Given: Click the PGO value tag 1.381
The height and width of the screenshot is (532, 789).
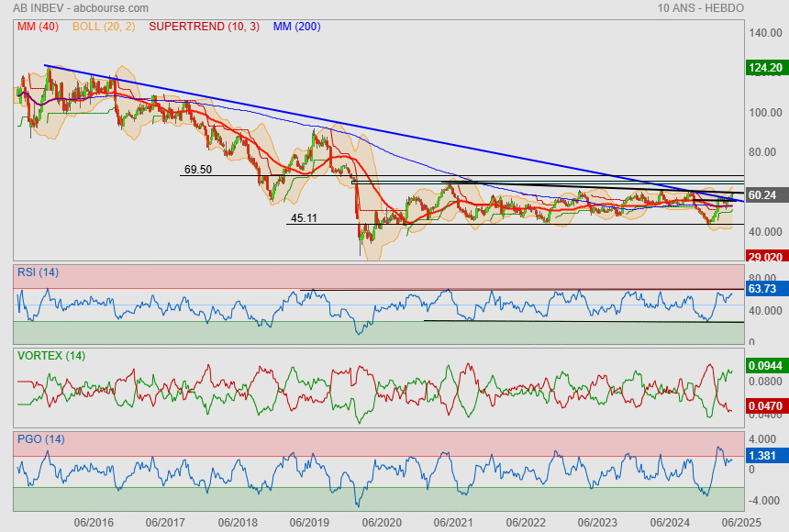Looking at the screenshot, I should click(766, 456).
